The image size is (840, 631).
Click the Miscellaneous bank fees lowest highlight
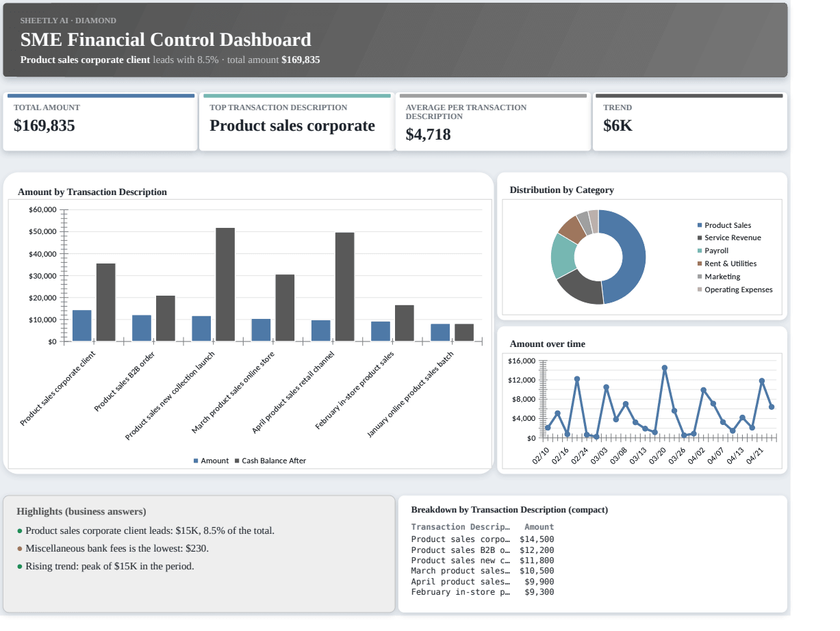click(x=117, y=548)
